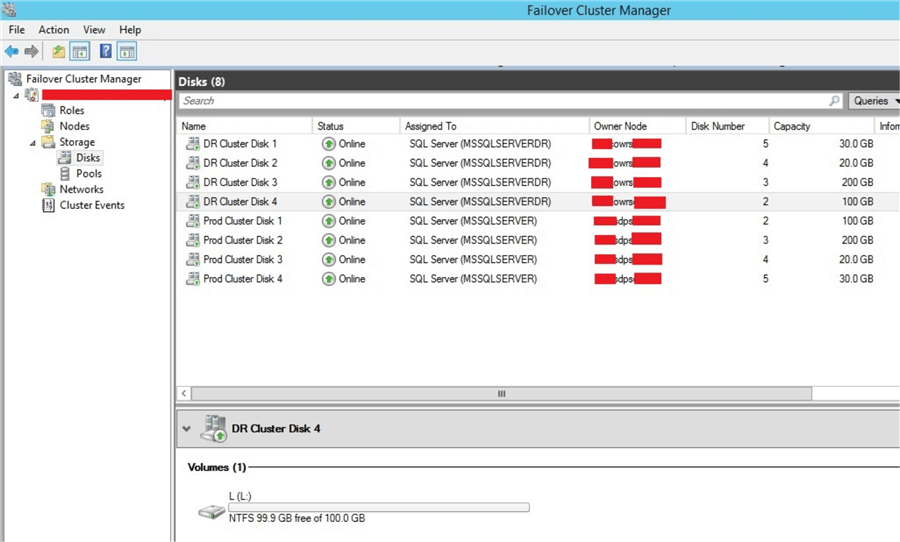Click the Online status text of Prod Cluster Disk 2

(352, 240)
